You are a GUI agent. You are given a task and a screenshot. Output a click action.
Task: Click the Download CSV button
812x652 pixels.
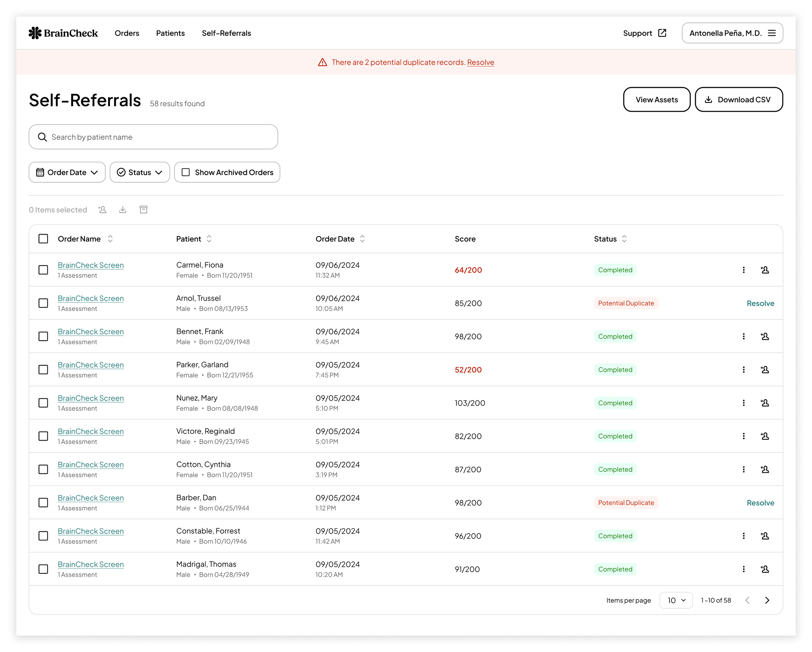point(739,99)
